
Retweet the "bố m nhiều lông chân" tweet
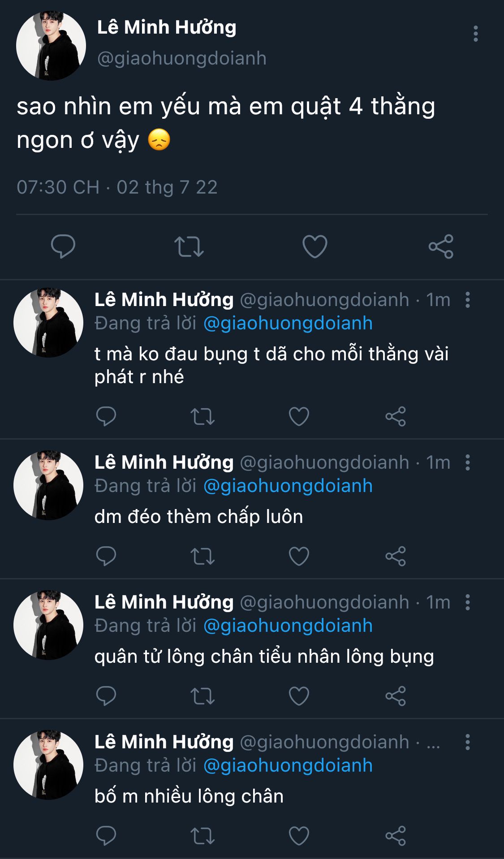pos(202,836)
